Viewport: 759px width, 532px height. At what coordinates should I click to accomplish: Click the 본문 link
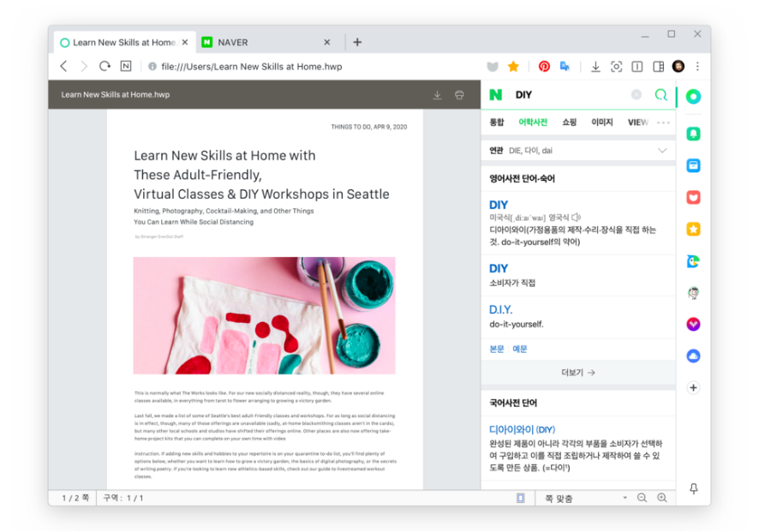[497, 349]
